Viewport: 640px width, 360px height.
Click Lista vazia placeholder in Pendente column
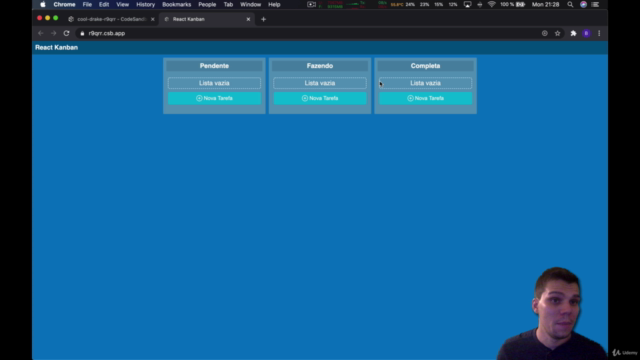click(x=214, y=83)
